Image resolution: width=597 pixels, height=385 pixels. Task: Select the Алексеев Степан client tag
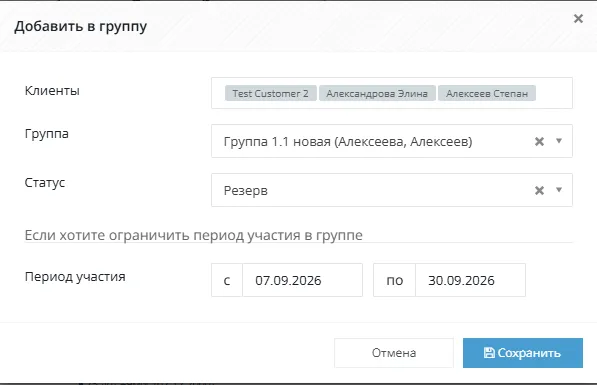487,93
